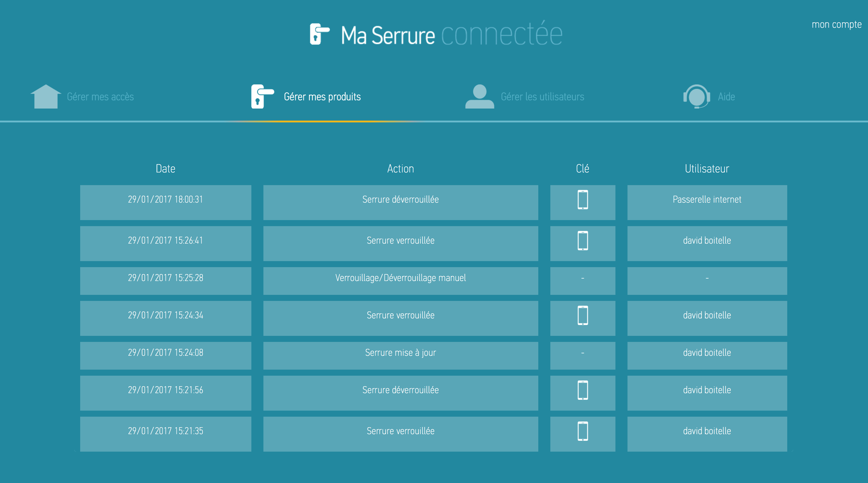Click Serrure mise à jour action cell
The height and width of the screenshot is (483, 868).
pos(401,356)
